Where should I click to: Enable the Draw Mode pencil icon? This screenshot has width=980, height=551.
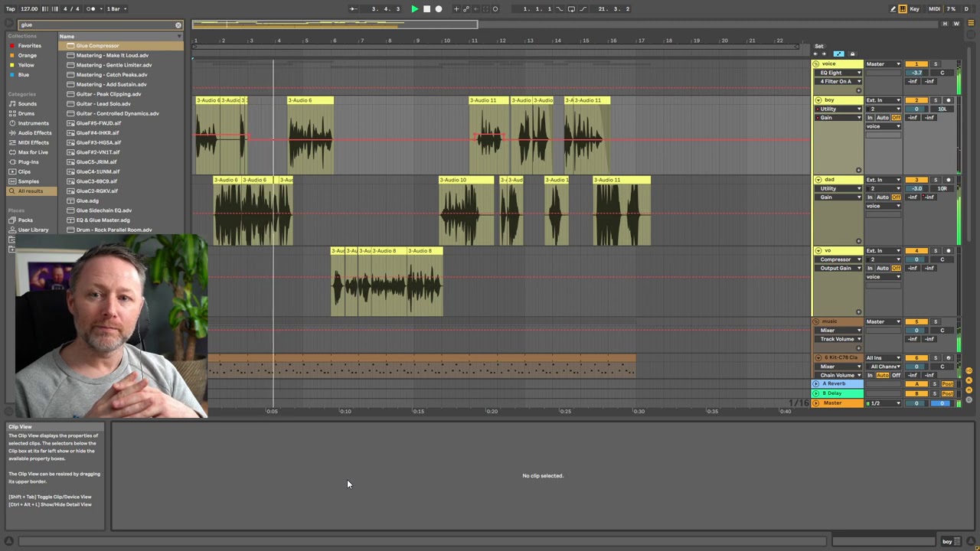click(x=893, y=9)
